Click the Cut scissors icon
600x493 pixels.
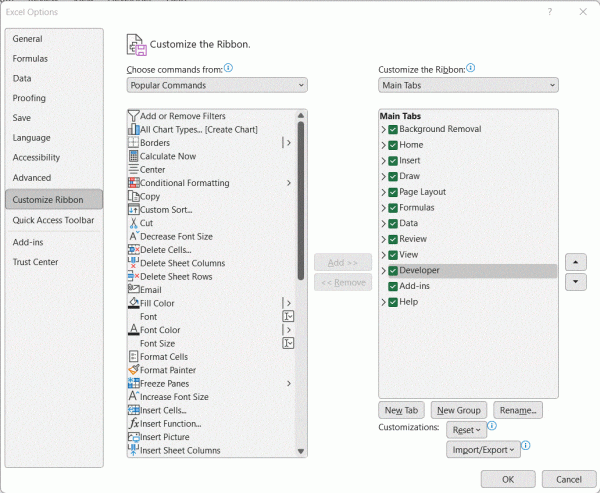(133, 223)
